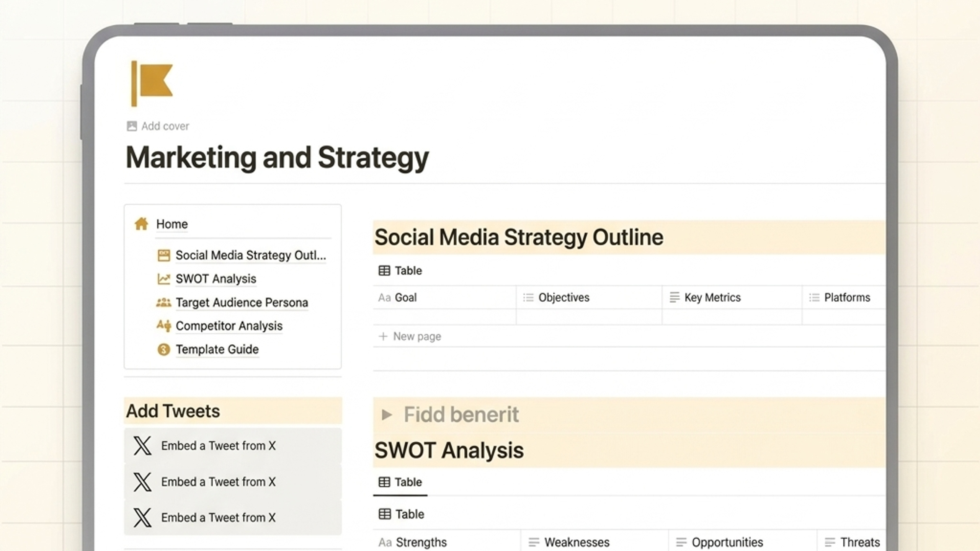Select the underlined Table tab under SWOT Analysis
The image size is (980, 551).
tap(400, 482)
